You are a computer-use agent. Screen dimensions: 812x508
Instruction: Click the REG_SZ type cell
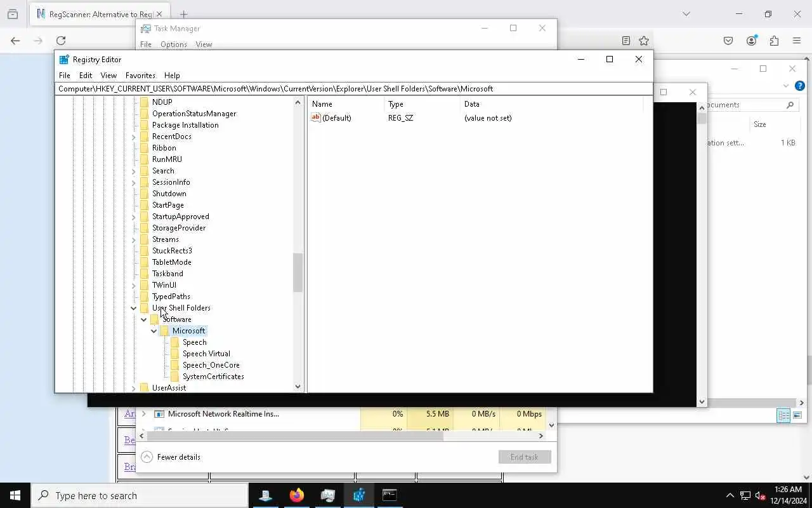pos(400,118)
